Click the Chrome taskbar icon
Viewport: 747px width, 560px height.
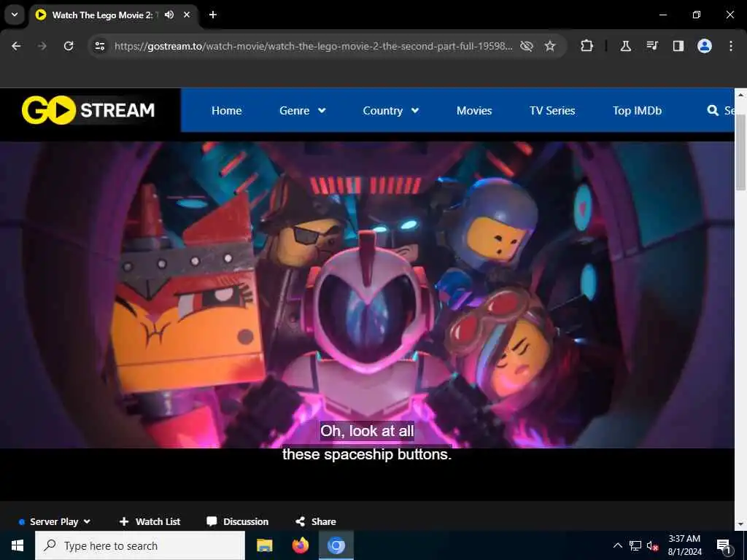[x=336, y=545]
